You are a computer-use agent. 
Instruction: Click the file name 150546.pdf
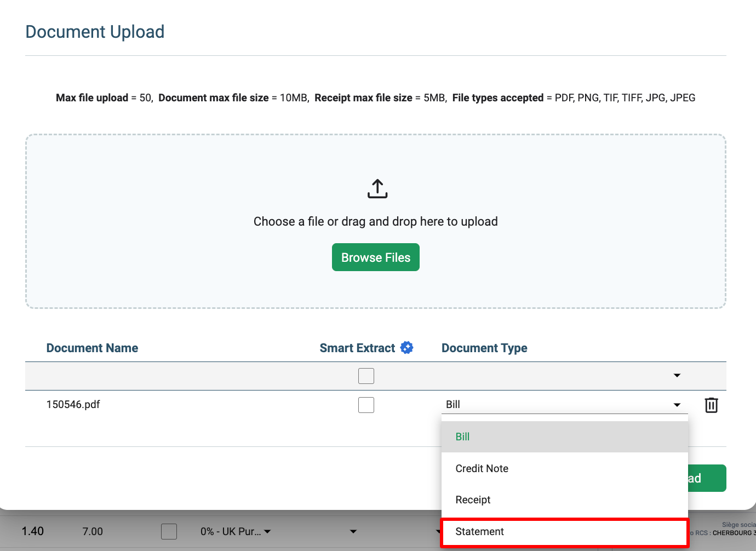[73, 404]
